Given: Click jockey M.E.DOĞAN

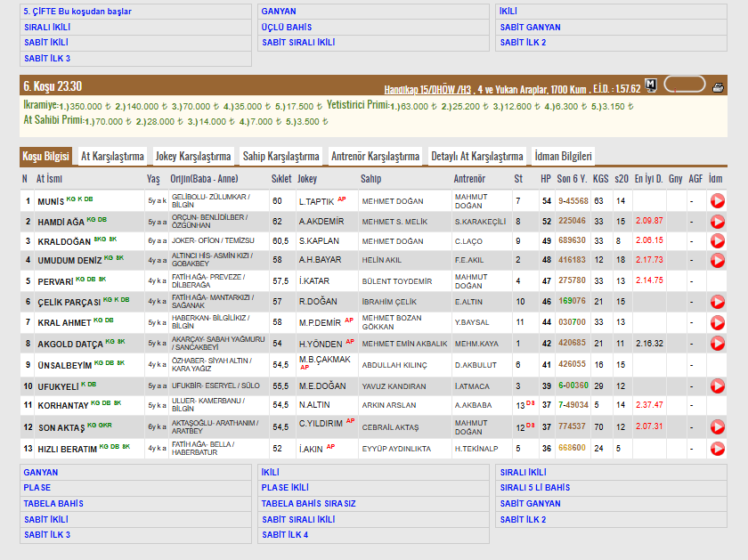Looking at the screenshot, I should pyautogui.click(x=322, y=386).
